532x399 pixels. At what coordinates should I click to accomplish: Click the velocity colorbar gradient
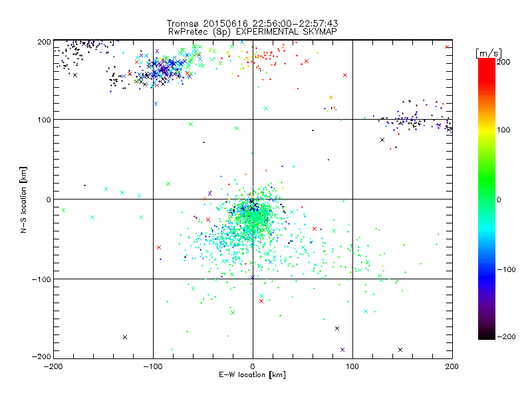[x=487, y=199]
